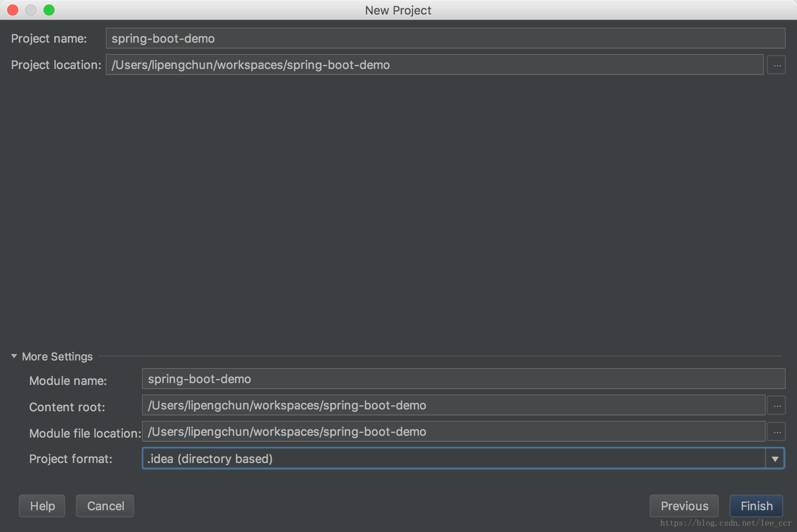Screen dimensions: 797x532
Task: Click the More Settings label
Action: [x=57, y=357]
